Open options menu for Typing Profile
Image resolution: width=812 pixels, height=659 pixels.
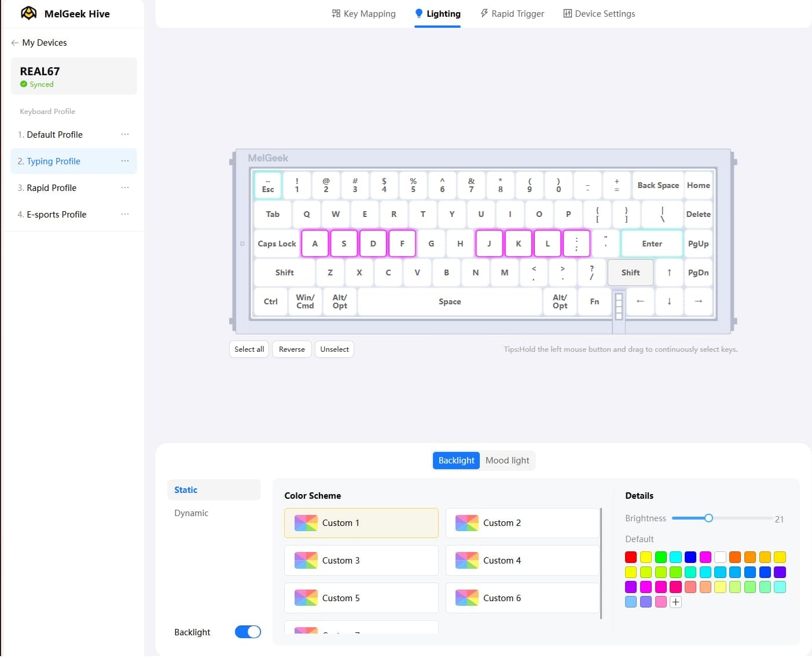125,161
